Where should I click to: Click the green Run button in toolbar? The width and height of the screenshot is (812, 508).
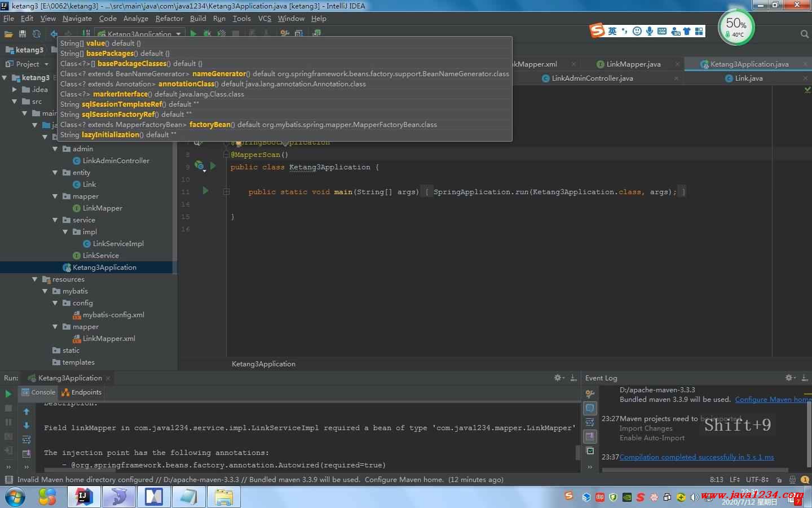point(193,34)
